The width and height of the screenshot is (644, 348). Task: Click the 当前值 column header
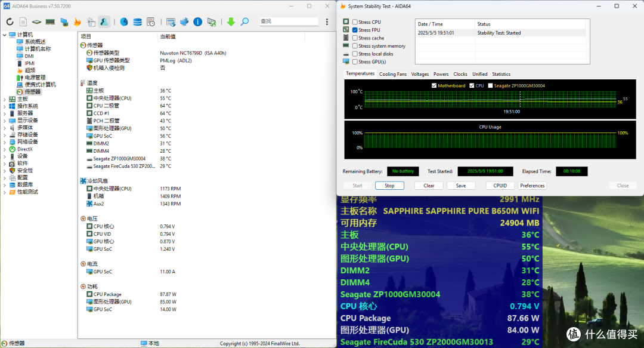(x=231, y=36)
